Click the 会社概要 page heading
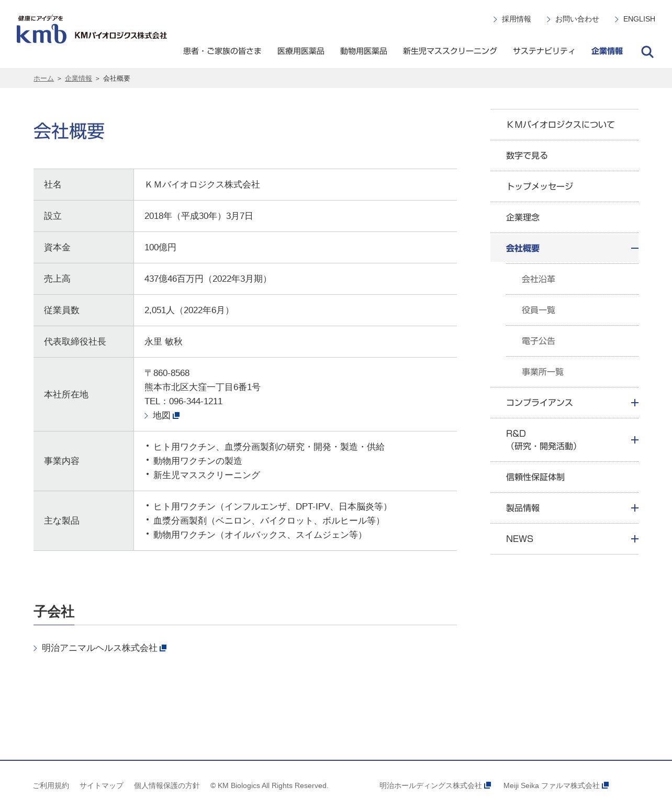This screenshot has height=809, width=672. 69,131
